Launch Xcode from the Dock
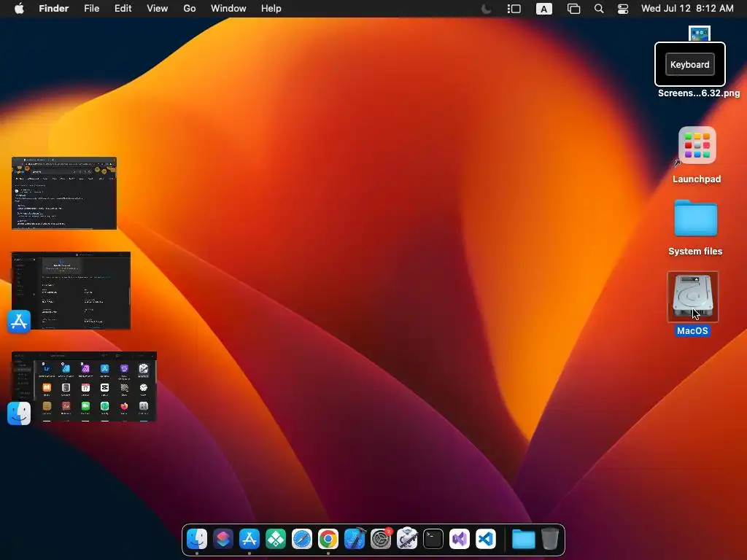Image resolution: width=747 pixels, height=560 pixels. pos(355,539)
